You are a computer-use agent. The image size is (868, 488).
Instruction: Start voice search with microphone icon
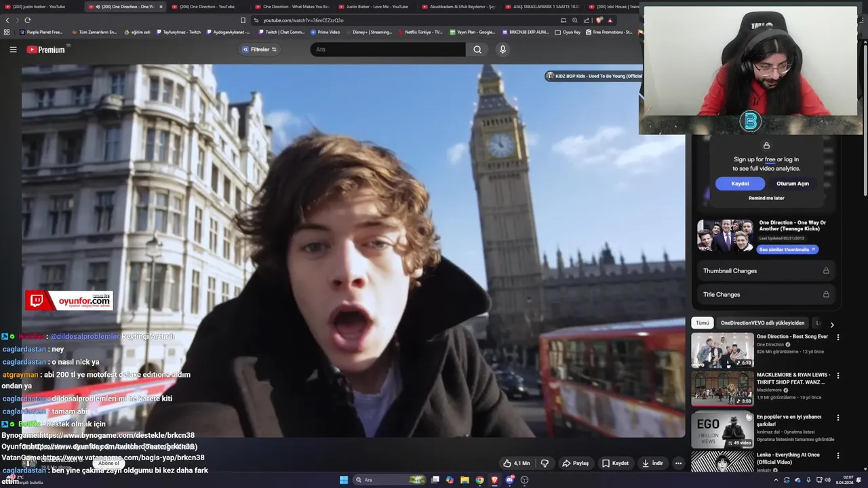(502, 49)
